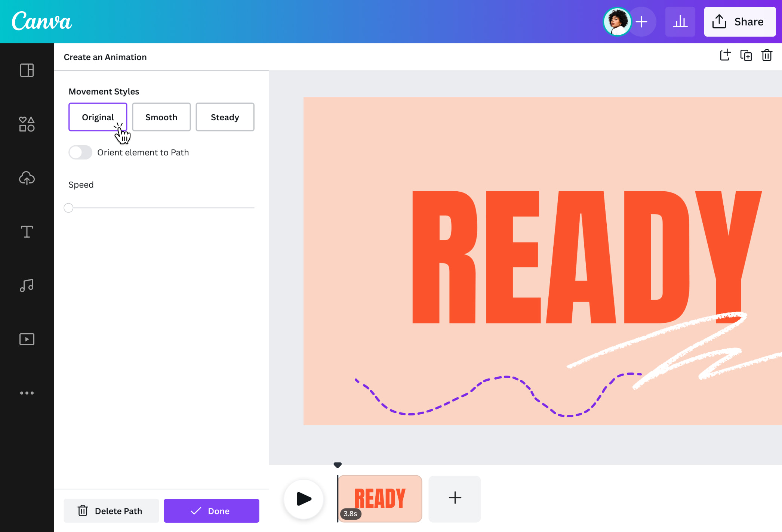
Task: Play the animation preview
Action: pos(304,498)
